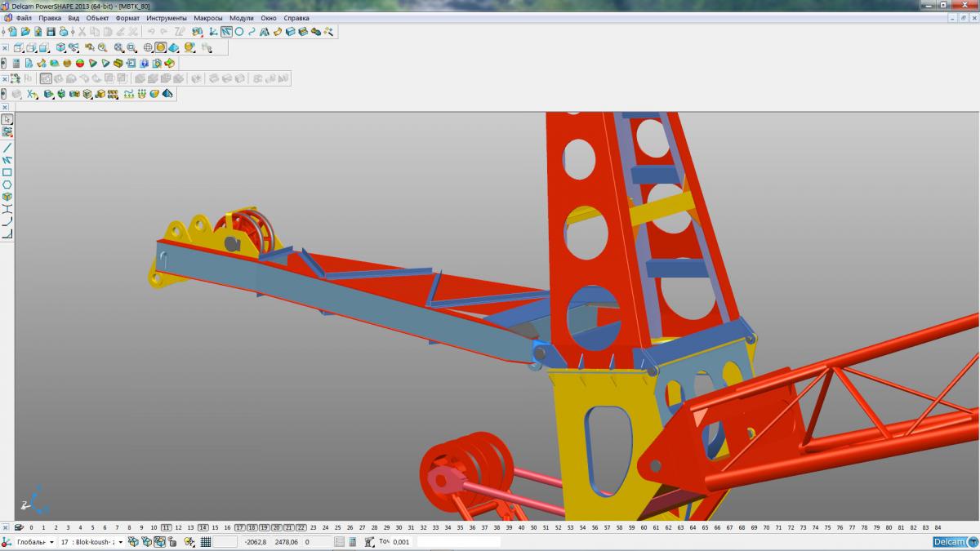The height and width of the screenshot is (551, 980).
Task: Toggle level 20 visibility button
Action: [x=277, y=527]
